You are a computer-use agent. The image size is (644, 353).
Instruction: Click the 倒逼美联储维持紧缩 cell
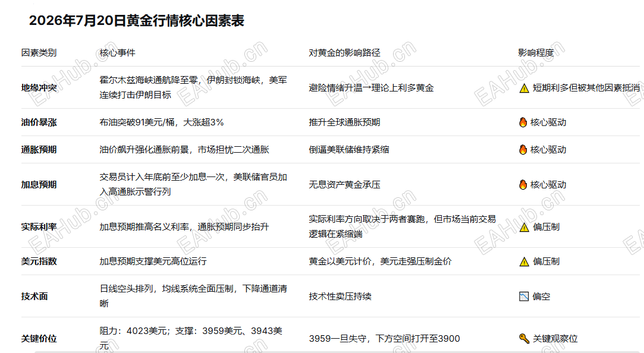click(348, 150)
